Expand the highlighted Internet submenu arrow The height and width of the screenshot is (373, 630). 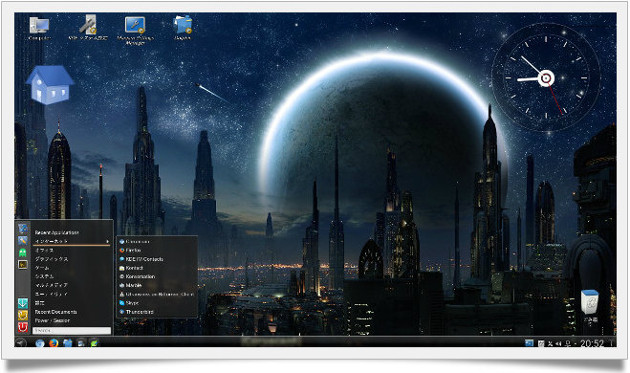[x=108, y=242]
